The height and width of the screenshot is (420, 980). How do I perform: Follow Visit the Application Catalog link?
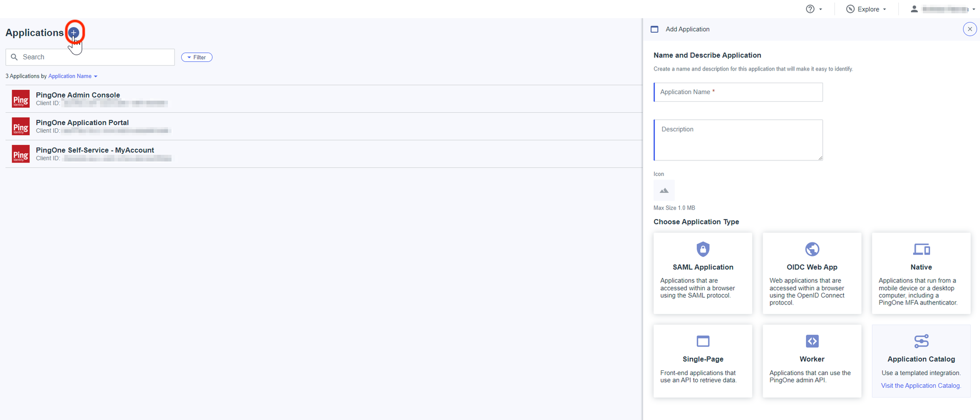(x=921, y=386)
